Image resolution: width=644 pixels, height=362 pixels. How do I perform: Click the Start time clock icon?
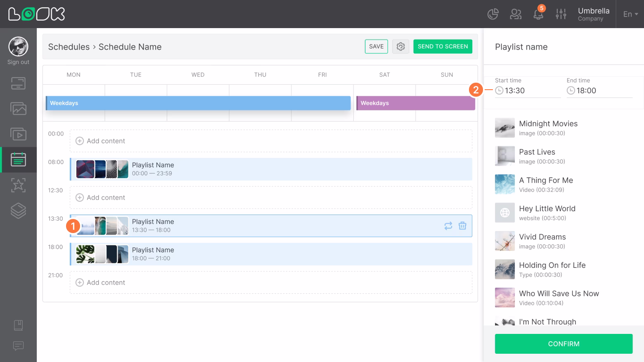point(499,90)
